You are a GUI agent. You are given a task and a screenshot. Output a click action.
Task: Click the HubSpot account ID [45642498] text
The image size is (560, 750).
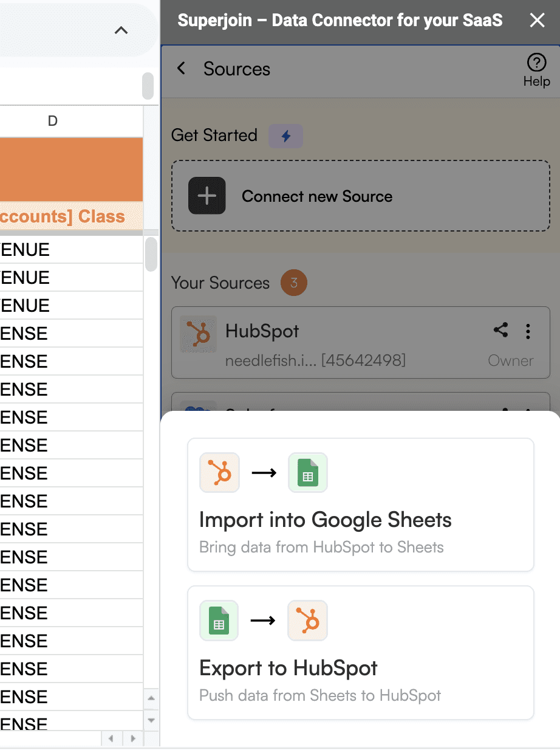tap(363, 360)
